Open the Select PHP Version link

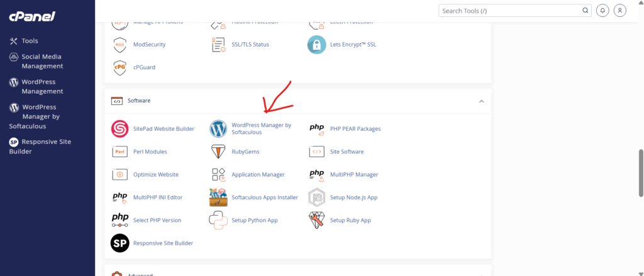(x=157, y=220)
